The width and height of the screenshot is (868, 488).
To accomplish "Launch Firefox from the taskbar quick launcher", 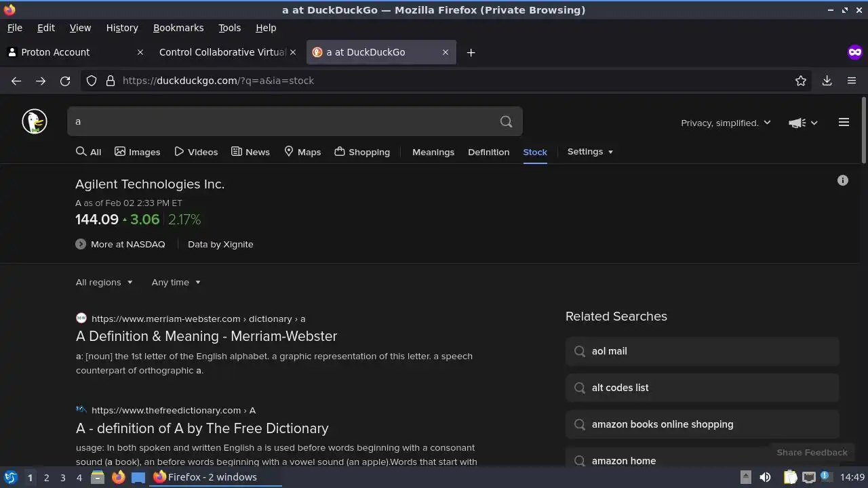I will point(118,477).
